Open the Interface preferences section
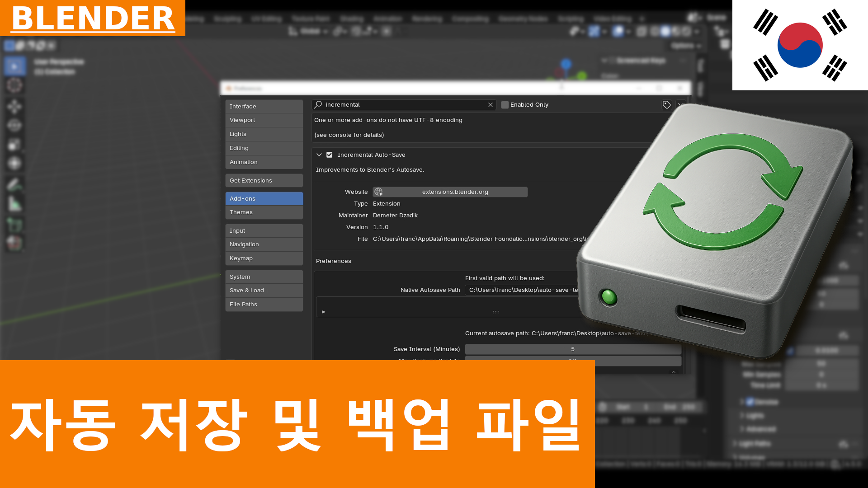This screenshot has height=488, width=868. click(x=264, y=107)
